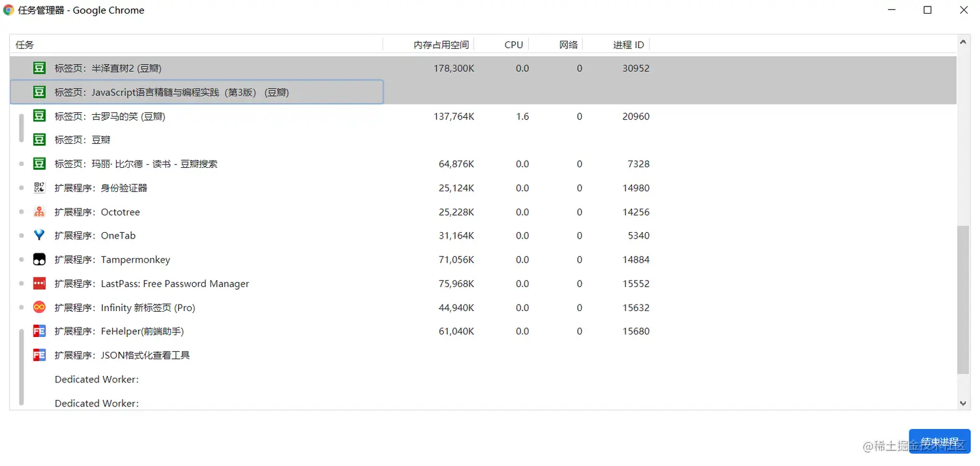Screen dimensions: 980x466
Task: Click the JSON格式化查看工具 extension icon
Action: pyautogui.click(x=40, y=355)
